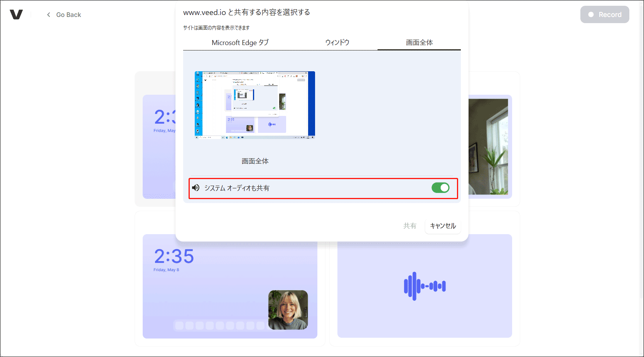
Task: Click the back chevron next to Go Back
Action: tap(48, 14)
